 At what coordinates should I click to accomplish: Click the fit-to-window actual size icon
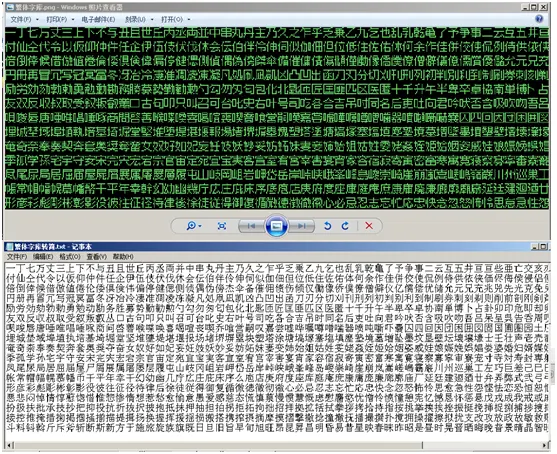[x=222, y=226]
